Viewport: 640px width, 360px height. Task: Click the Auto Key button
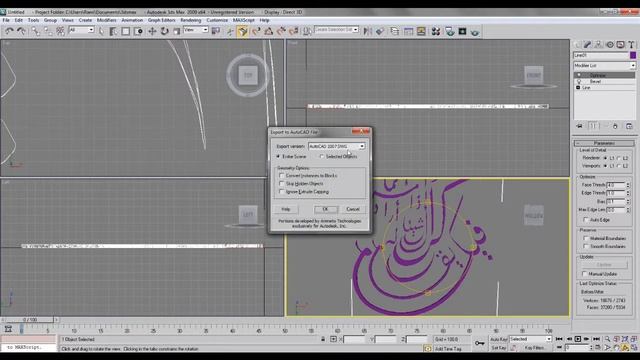tap(498, 339)
